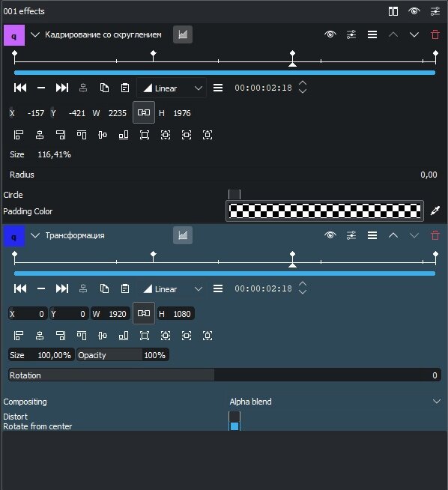Open Linear interpolation dropdown in Трансформация
Screen dimensions: 448x490
click(x=172, y=289)
